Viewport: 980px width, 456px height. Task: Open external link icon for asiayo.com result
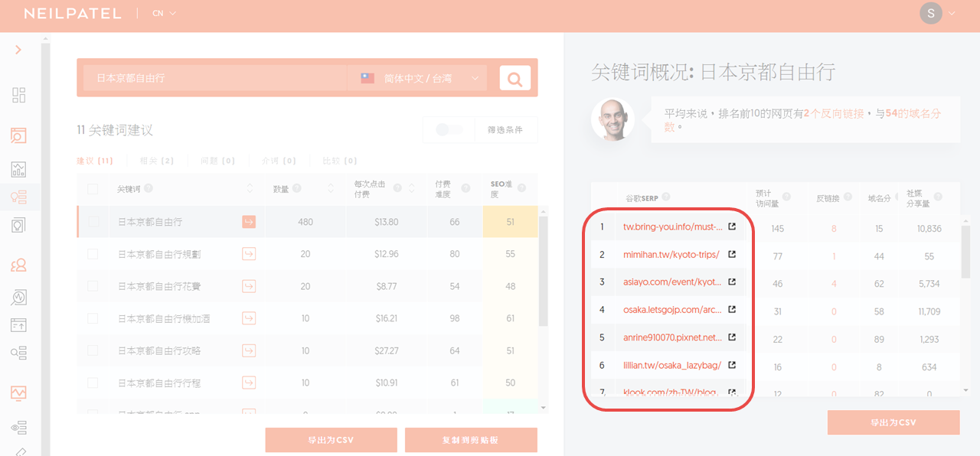pos(732,282)
